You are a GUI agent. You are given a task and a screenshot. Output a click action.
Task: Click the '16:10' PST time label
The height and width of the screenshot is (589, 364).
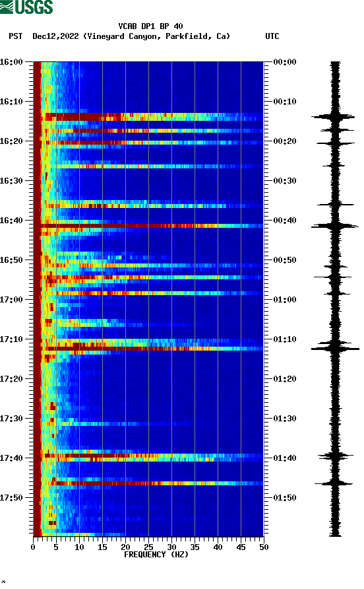coord(11,102)
